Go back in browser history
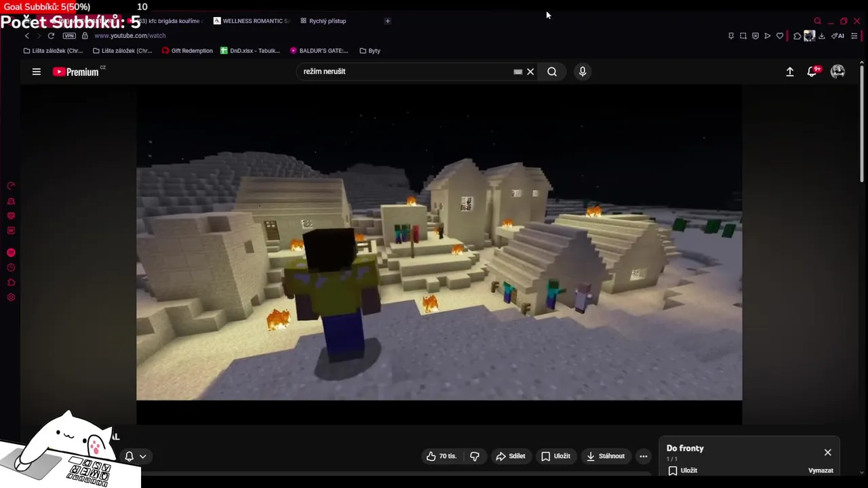The width and height of the screenshot is (868, 488). [x=26, y=35]
